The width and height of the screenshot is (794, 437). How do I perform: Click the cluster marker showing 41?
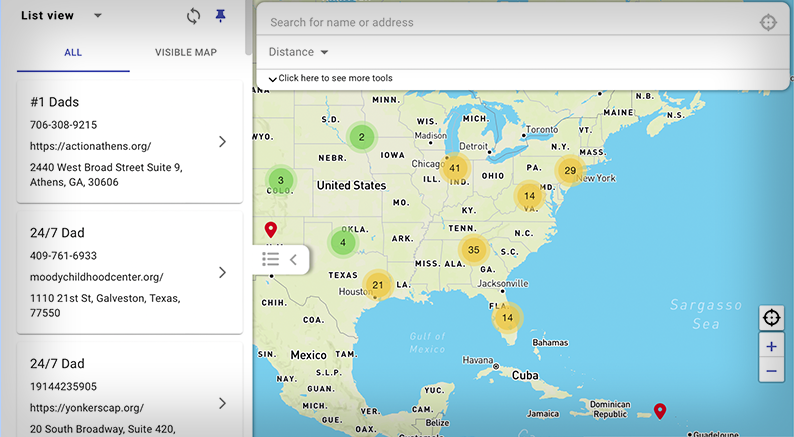click(x=455, y=168)
